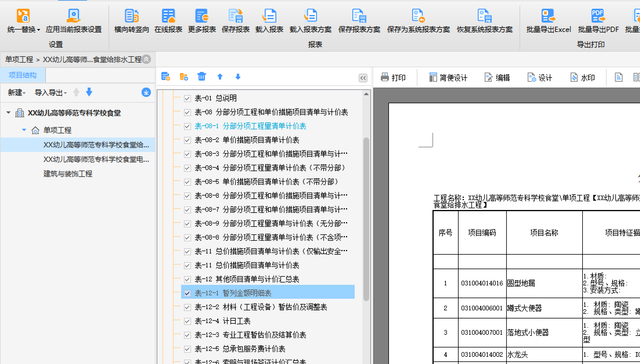Move report down with blue arrow

(238, 77)
